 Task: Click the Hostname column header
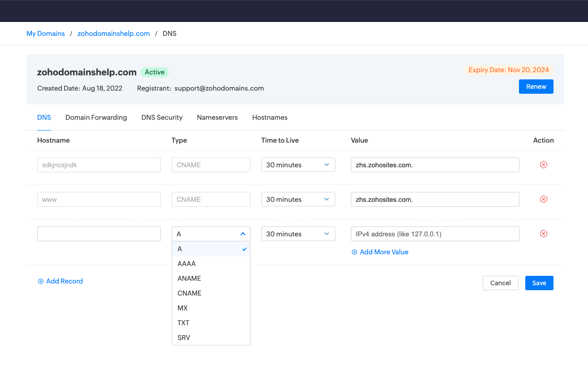coord(53,140)
